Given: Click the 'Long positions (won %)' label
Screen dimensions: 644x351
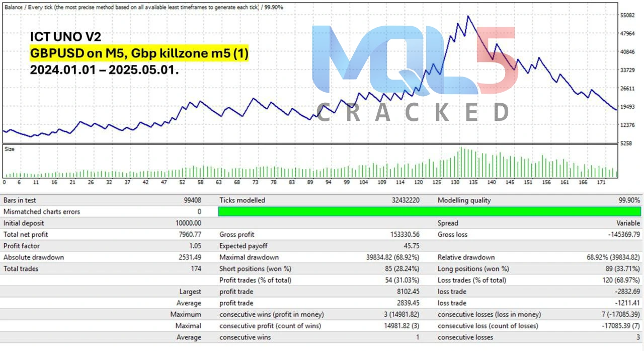Looking at the screenshot, I should tap(473, 268).
